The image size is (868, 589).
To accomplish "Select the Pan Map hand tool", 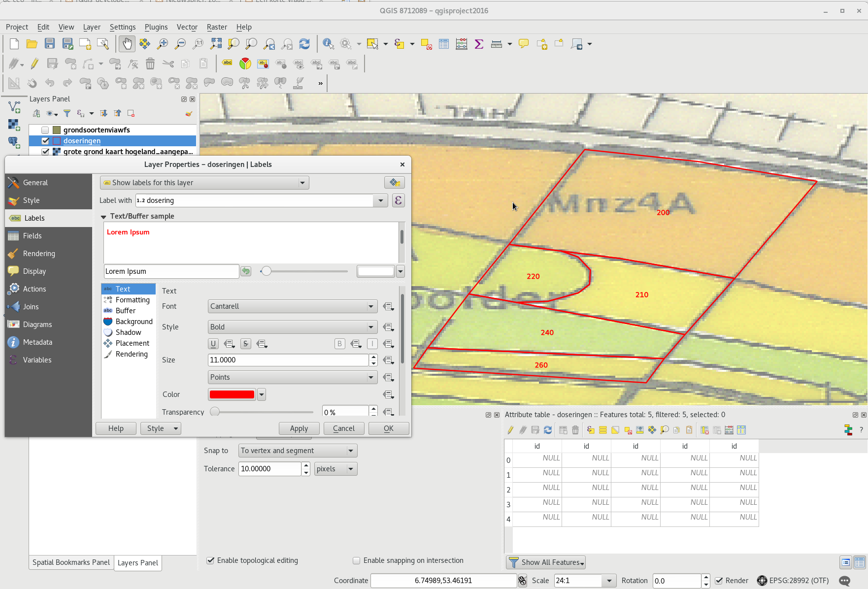I will [127, 44].
